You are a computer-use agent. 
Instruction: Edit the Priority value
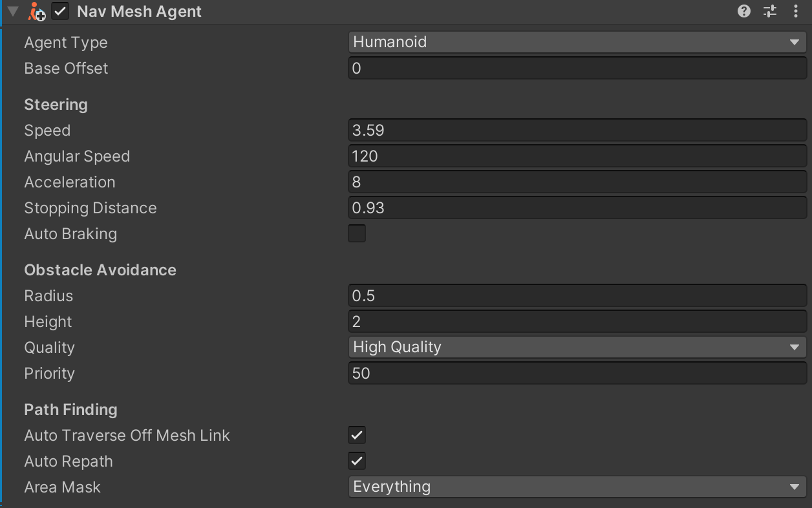pos(577,373)
